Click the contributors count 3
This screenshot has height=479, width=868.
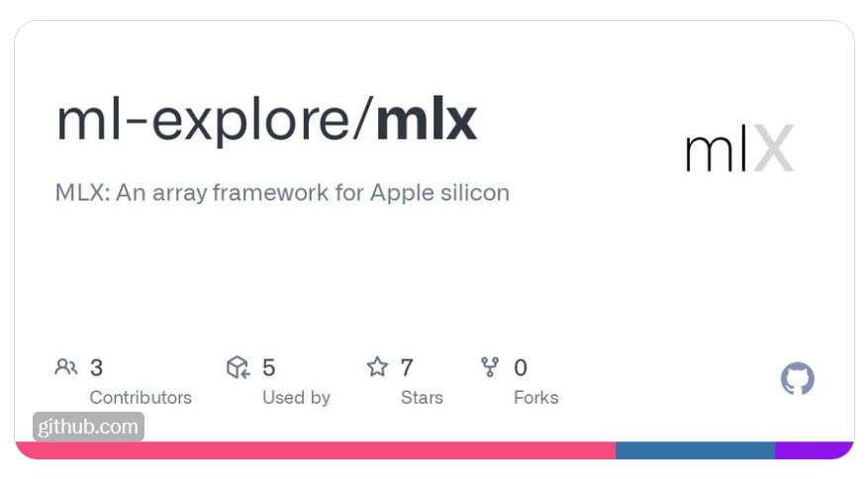coord(96,368)
